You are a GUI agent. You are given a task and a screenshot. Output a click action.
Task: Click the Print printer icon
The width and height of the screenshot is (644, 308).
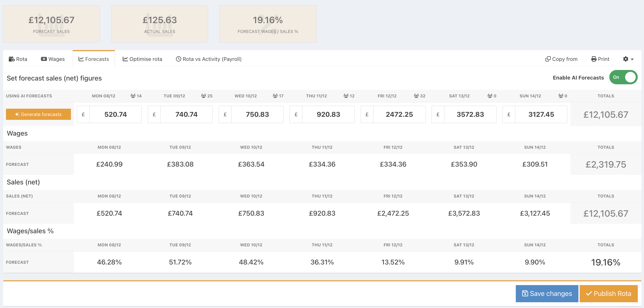pyautogui.click(x=594, y=59)
